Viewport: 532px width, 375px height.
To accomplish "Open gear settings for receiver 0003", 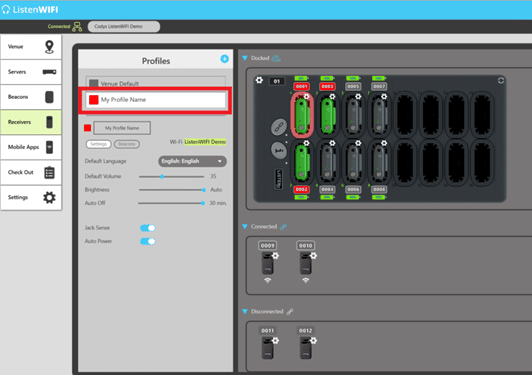I will [332, 97].
